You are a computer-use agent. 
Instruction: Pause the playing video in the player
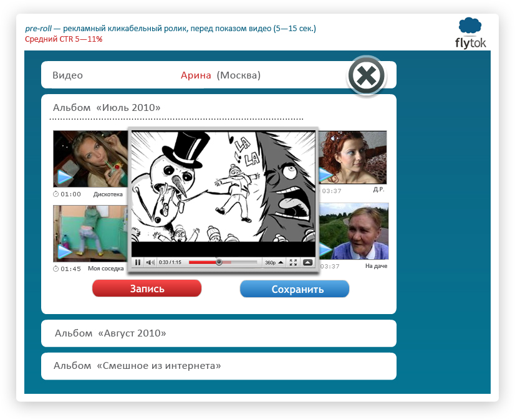click(138, 262)
